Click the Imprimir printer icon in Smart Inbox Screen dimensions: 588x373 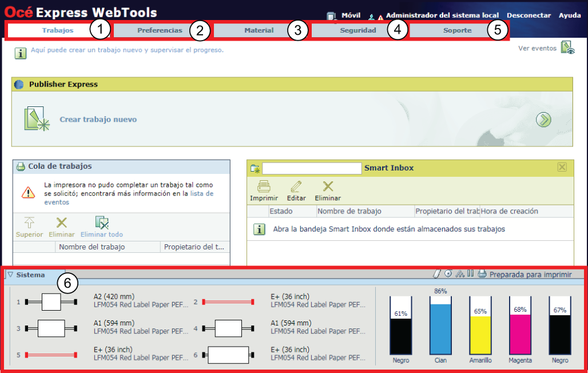tap(264, 186)
